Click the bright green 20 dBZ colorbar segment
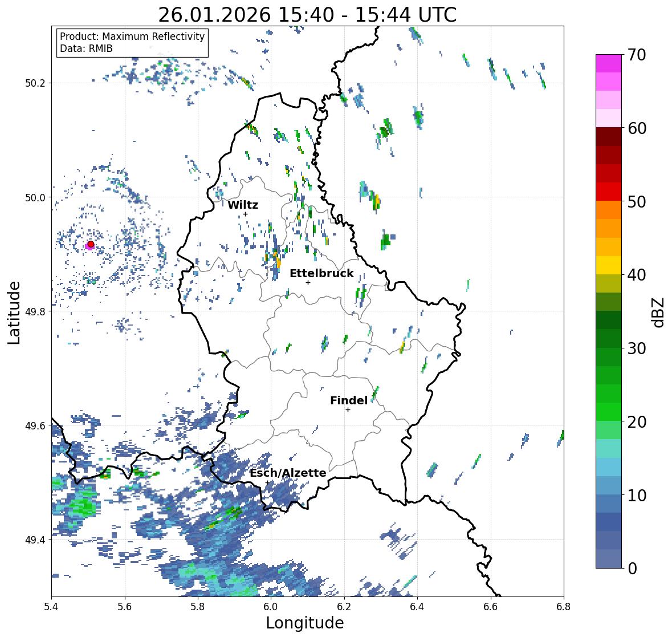 click(609, 412)
